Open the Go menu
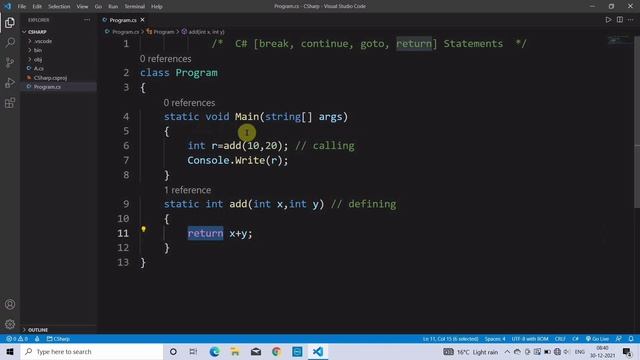This screenshot has height=360, width=640. (98, 6)
